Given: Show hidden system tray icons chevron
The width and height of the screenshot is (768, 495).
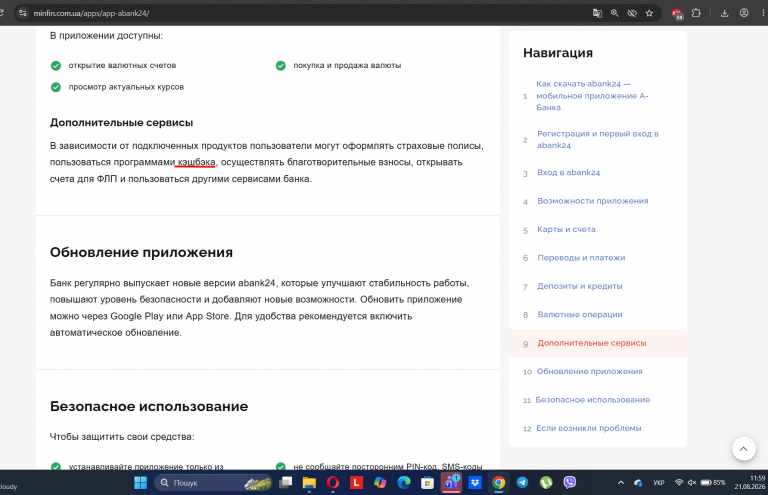Looking at the screenshot, I should pyautogui.click(x=621, y=483).
